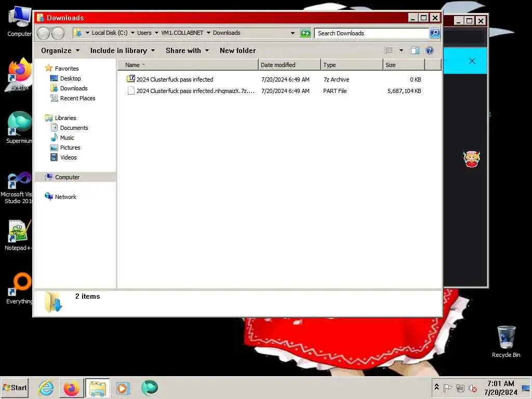Click the chibi character in background window

pos(472,159)
